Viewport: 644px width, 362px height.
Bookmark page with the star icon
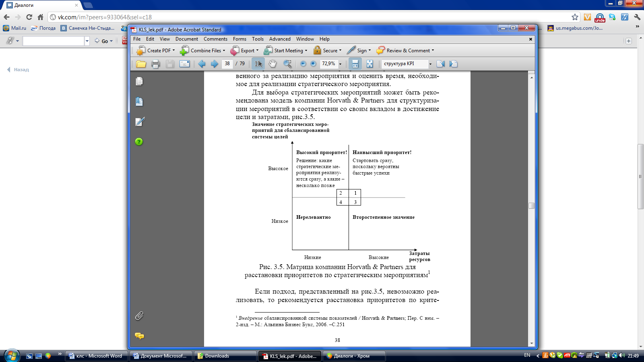point(575,17)
